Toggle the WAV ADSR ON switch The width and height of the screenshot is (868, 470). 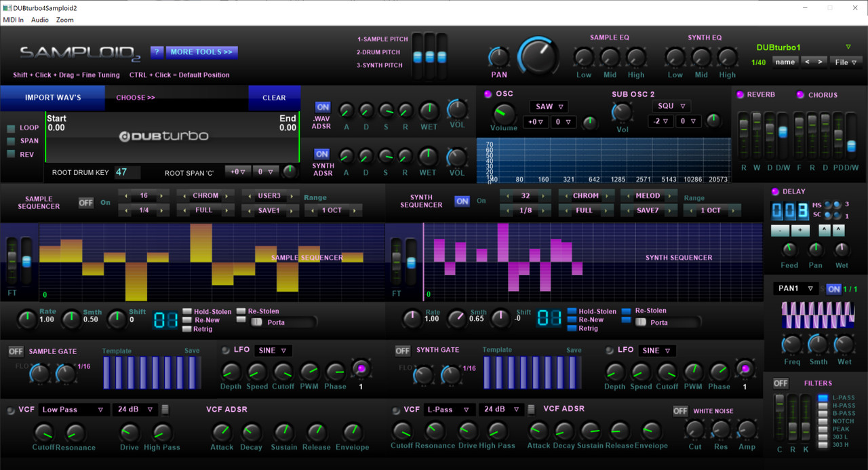323,107
